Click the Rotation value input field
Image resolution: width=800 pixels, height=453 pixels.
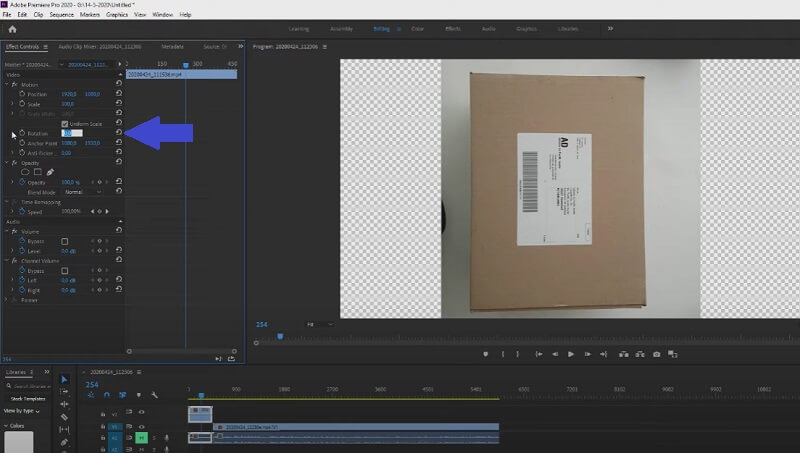pyautogui.click(x=72, y=133)
